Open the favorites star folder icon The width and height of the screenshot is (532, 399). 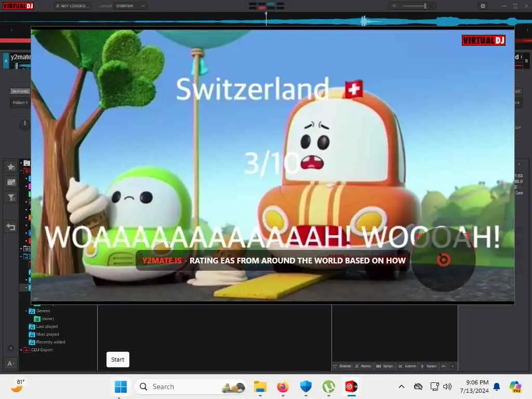[x=11, y=167]
